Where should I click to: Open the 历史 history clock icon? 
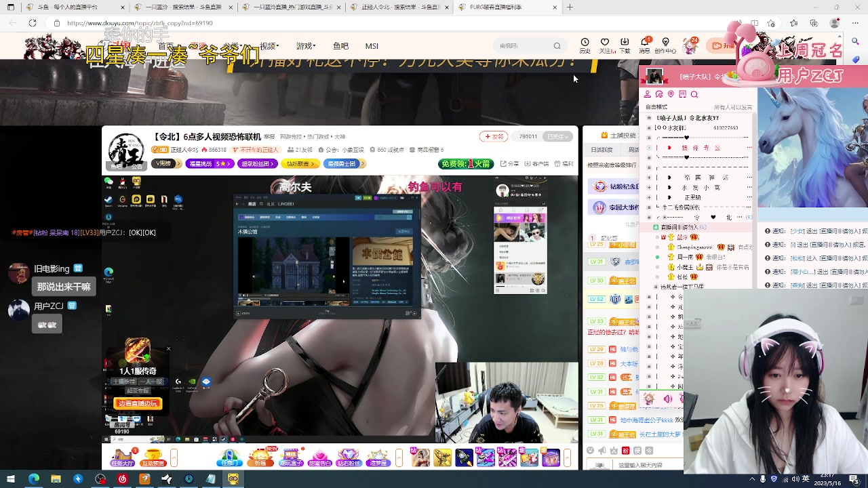coord(585,45)
